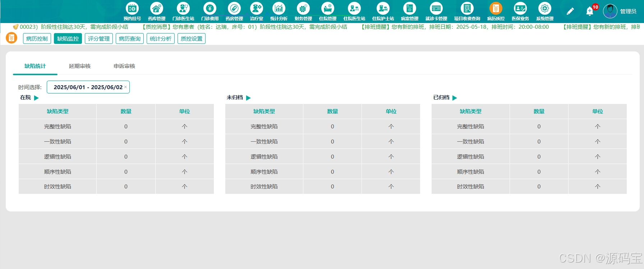Open the 药库管理 module icon
Viewport: 644px width, 269px height.
pos(156,8)
